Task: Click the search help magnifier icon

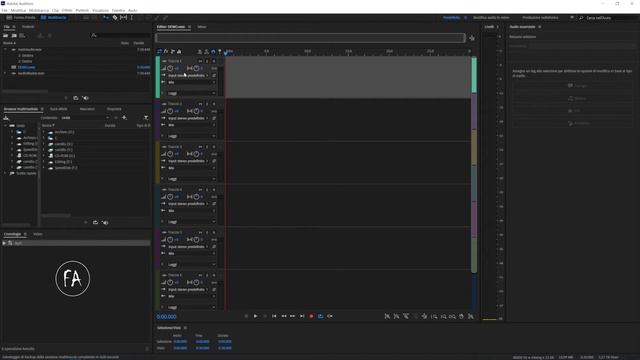Action: coord(581,18)
